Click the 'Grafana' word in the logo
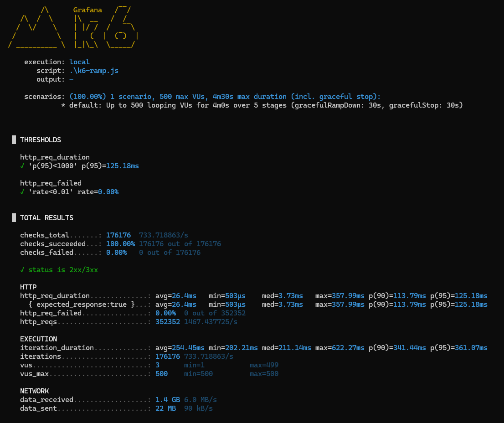The width and height of the screenshot is (504, 423). pos(88,10)
